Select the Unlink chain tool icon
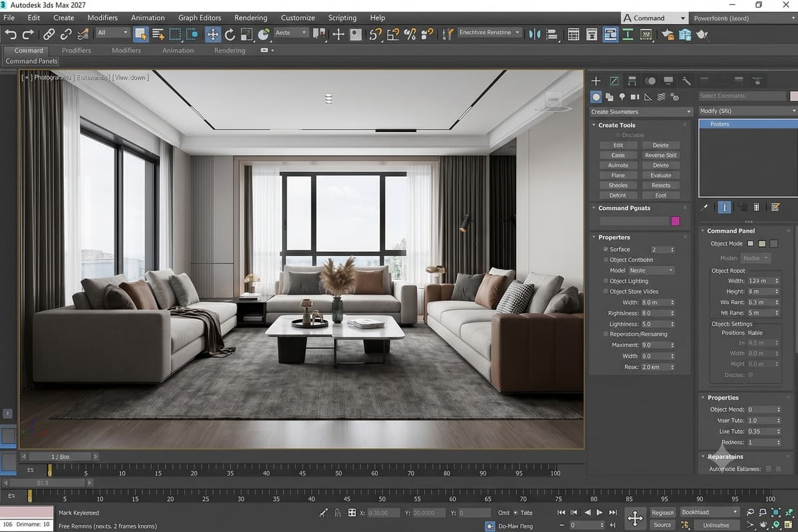 66,34
